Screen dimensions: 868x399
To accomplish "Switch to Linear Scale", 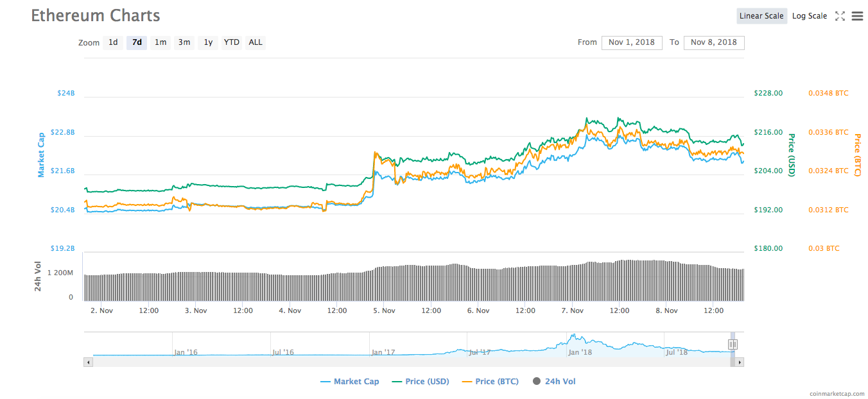I will click(x=761, y=16).
